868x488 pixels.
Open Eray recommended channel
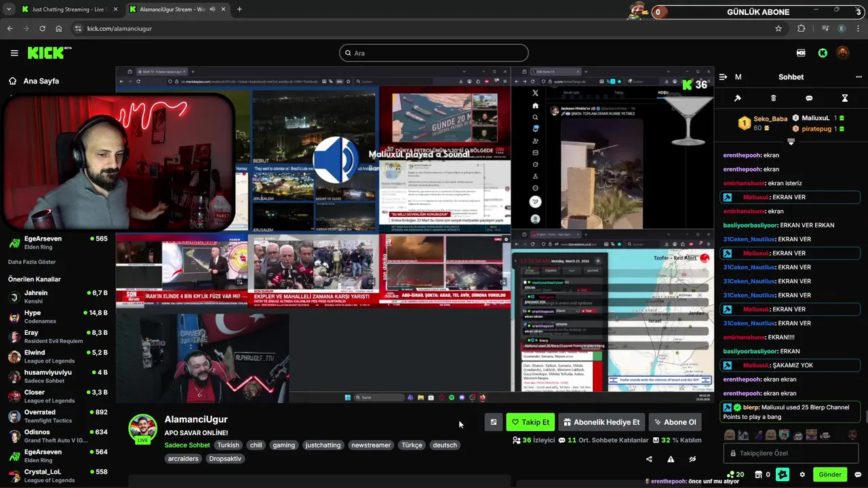58,337
